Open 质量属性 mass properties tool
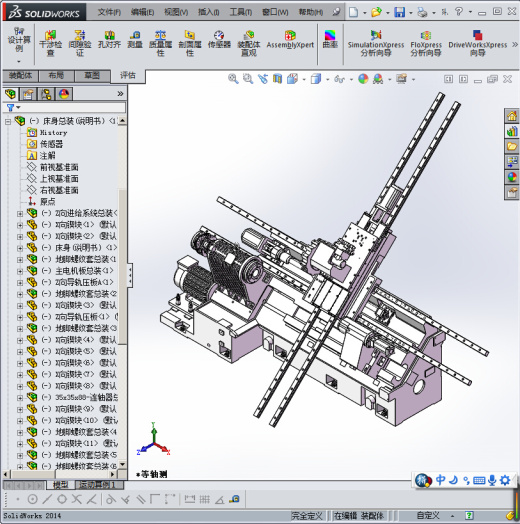520x524 pixels. click(160, 43)
